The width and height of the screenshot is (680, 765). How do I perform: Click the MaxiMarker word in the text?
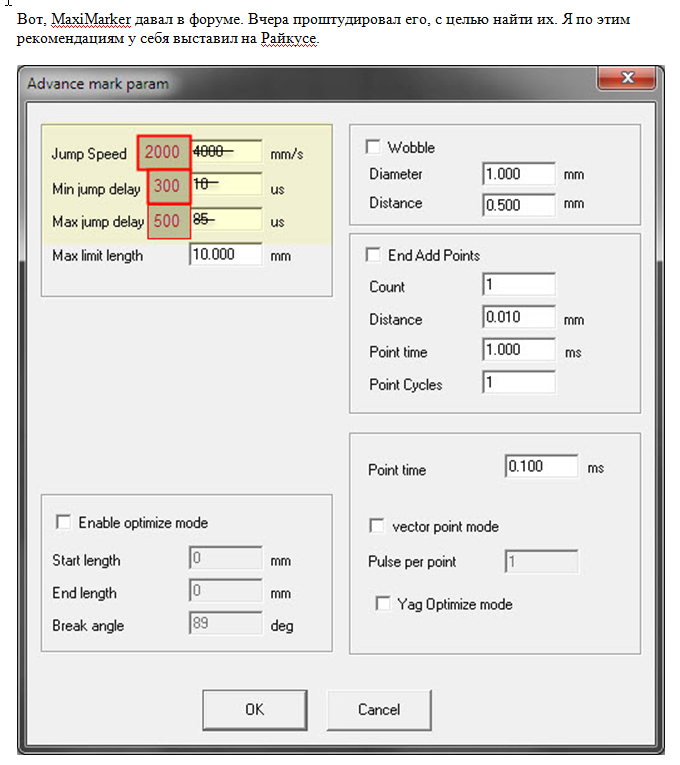click(91, 19)
